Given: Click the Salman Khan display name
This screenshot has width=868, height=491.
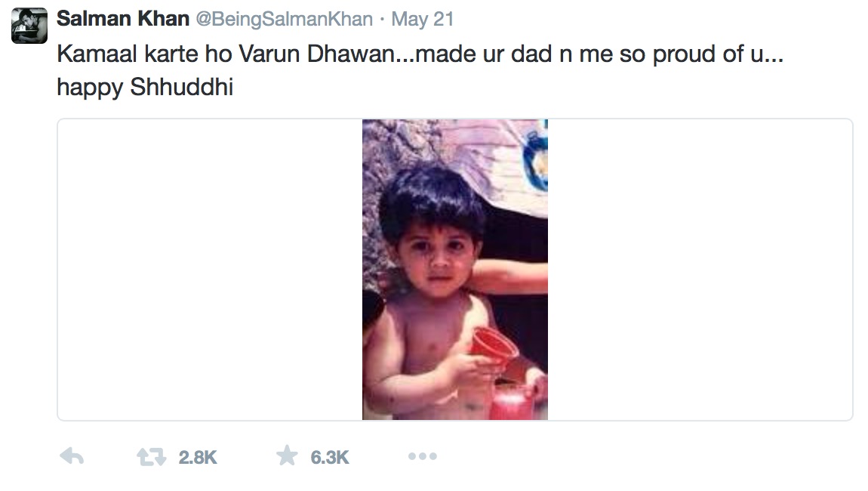Looking at the screenshot, I should tap(123, 19).
